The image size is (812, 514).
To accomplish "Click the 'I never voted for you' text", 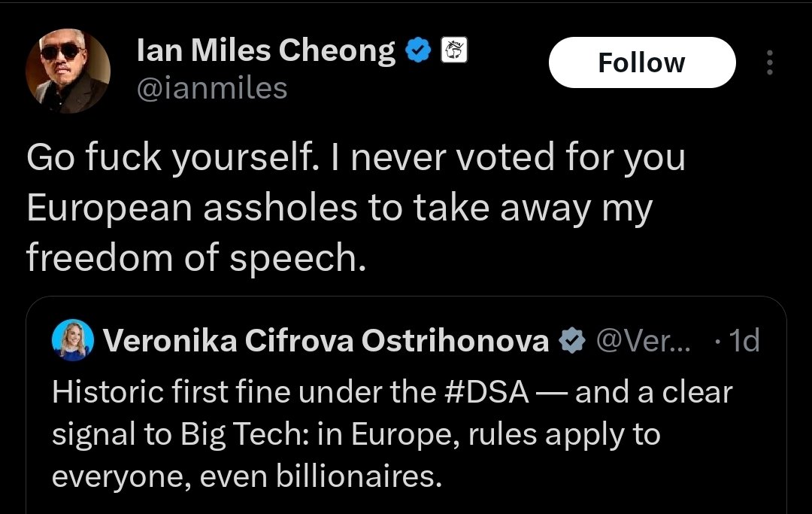I will coord(507,157).
